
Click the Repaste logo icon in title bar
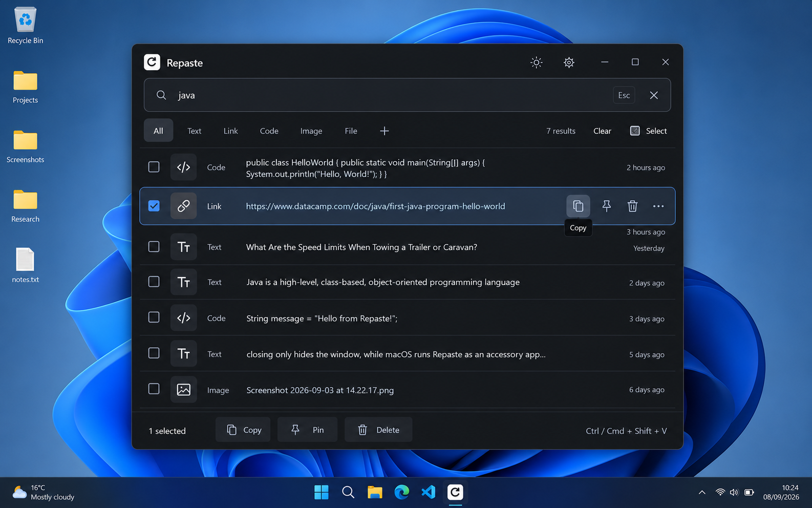(x=152, y=62)
